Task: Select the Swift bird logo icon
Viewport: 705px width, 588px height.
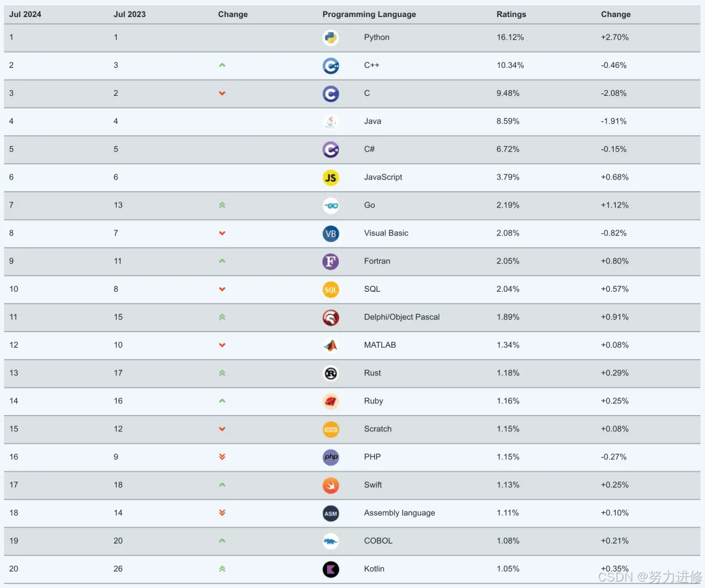Action: coord(330,486)
